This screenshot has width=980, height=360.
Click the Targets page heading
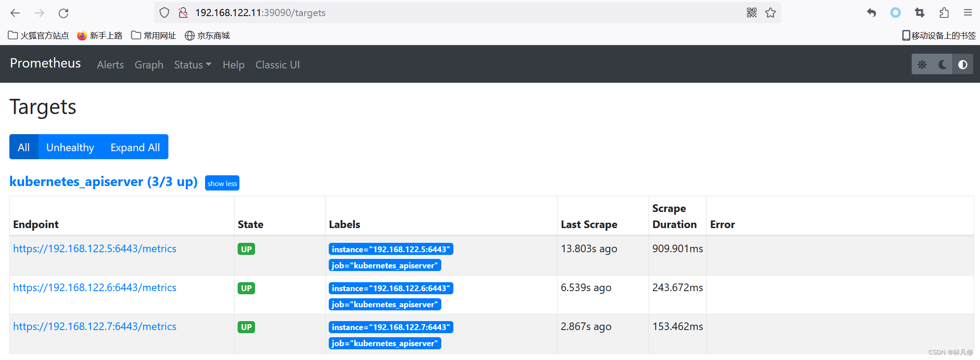(x=43, y=107)
